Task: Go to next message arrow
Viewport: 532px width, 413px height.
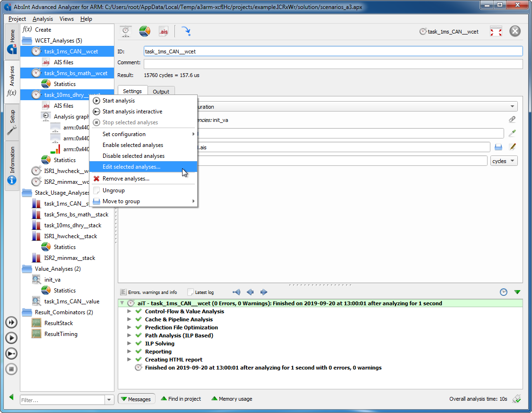Action: point(263,292)
